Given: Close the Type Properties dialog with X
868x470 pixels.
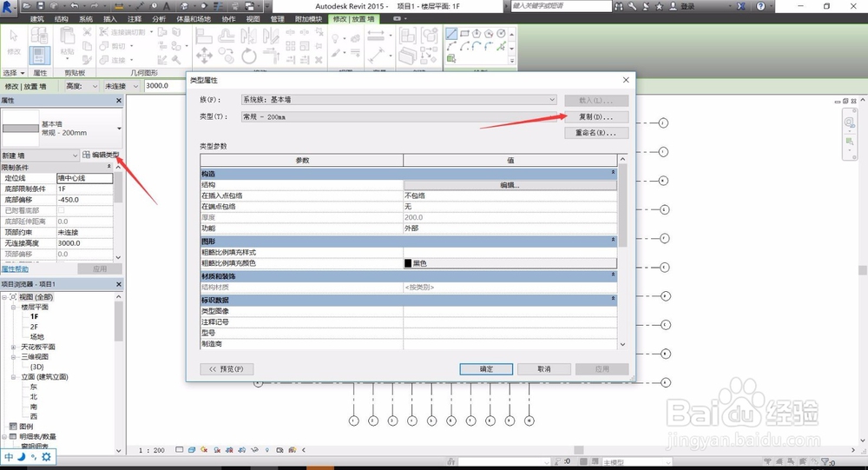Looking at the screenshot, I should click(x=626, y=81).
